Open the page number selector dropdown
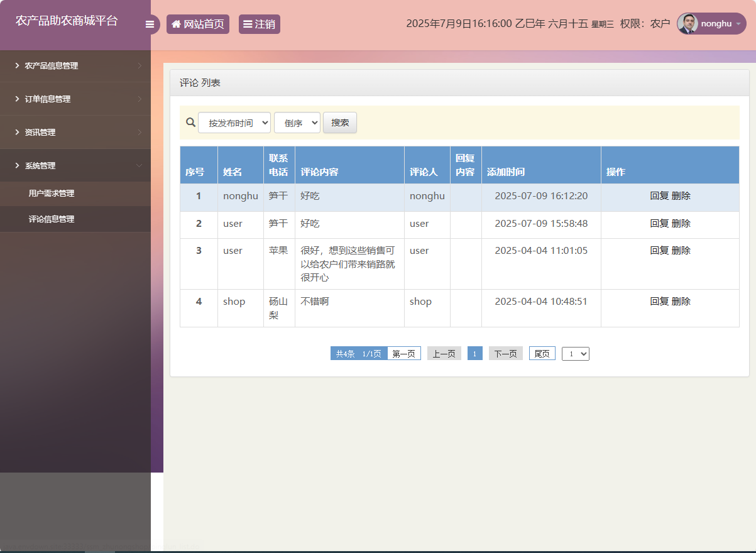Viewport: 756px width, 553px height. [575, 353]
